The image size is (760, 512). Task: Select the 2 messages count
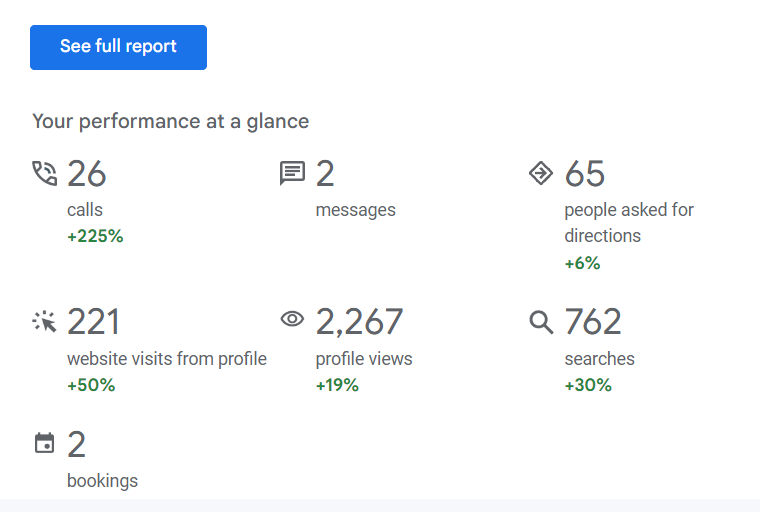pos(325,174)
